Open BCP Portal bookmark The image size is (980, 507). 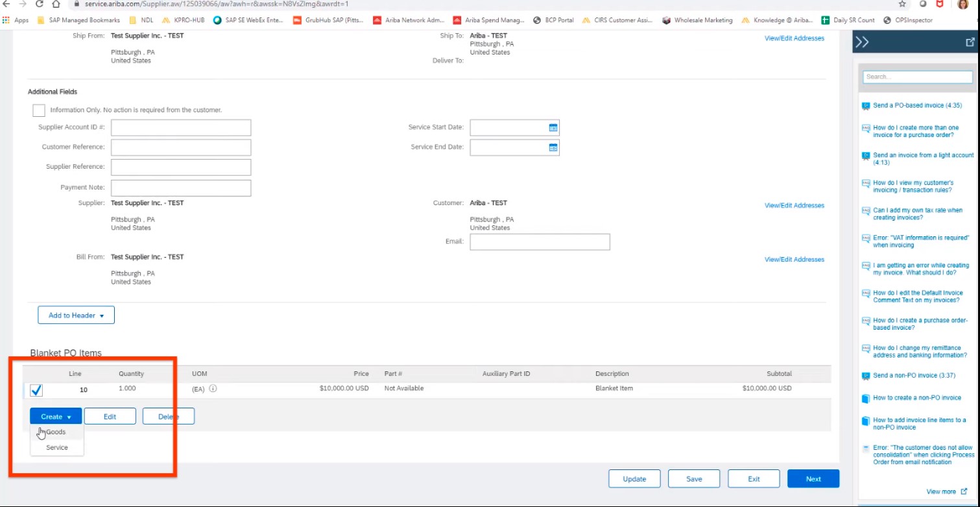tap(553, 20)
